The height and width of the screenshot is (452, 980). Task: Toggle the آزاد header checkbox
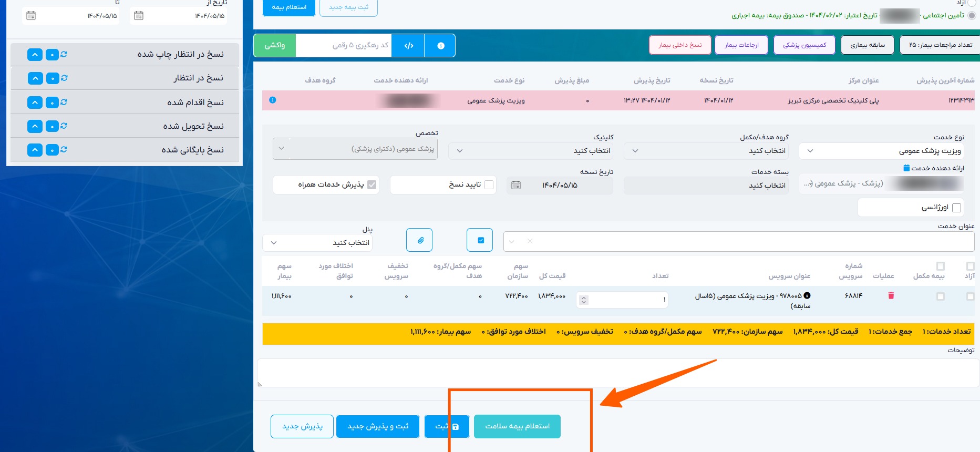click(x=971, y=266)
